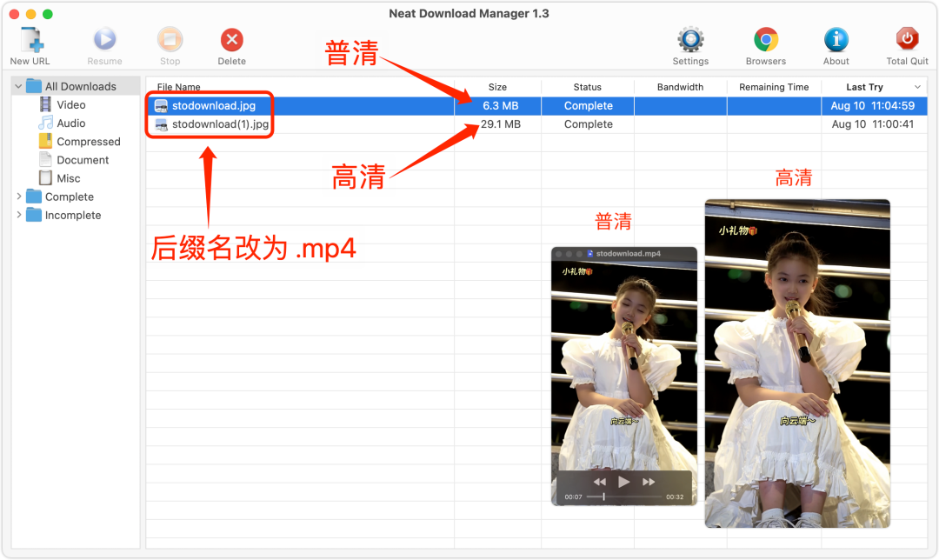Select the stodownload.jpg file row
This screenshot has width=939, height=560.
coord(537,106)
